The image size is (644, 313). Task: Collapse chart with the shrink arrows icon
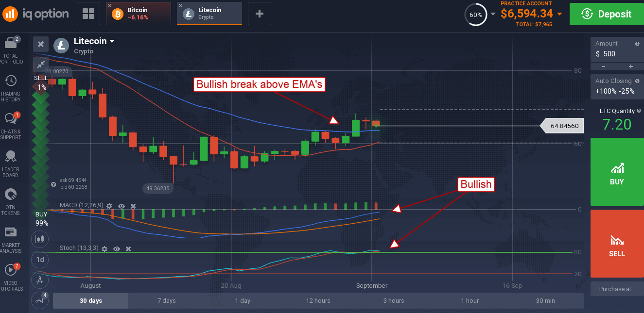pyautogui.click(x=41, y=64)
